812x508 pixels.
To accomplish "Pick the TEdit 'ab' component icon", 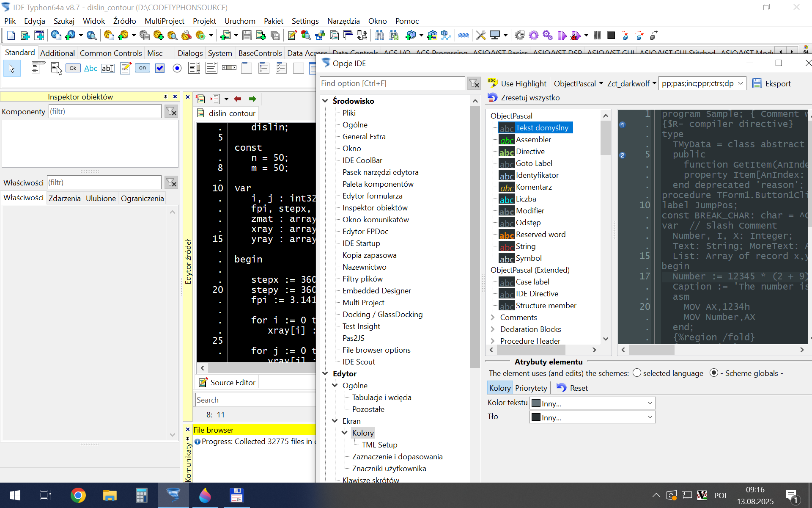I will (108, 68).
